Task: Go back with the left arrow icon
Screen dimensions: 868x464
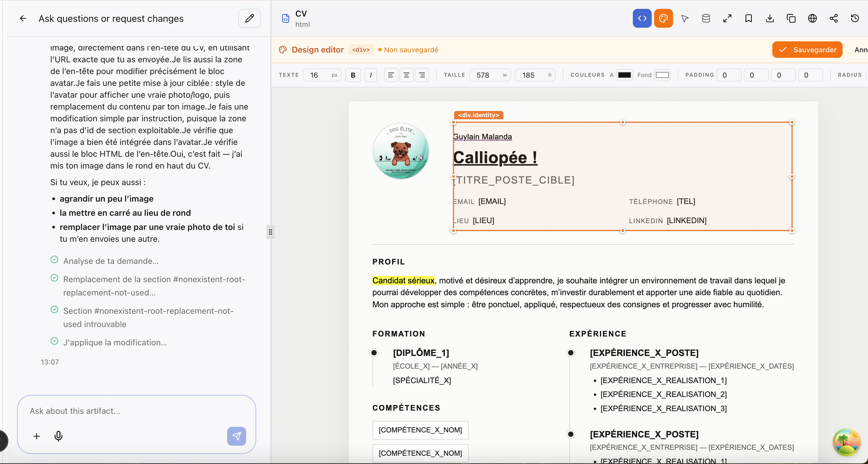Action: tap(23, 19)
